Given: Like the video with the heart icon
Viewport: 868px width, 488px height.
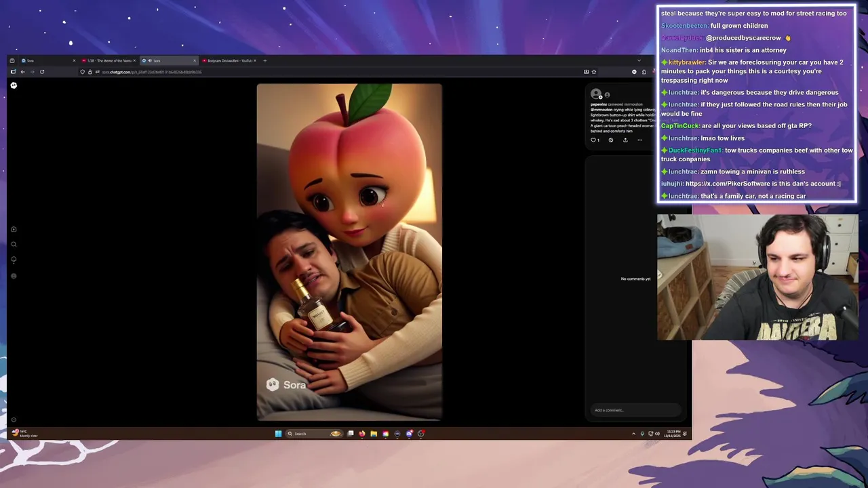Looking at the screenshot, I should (593, 140).
